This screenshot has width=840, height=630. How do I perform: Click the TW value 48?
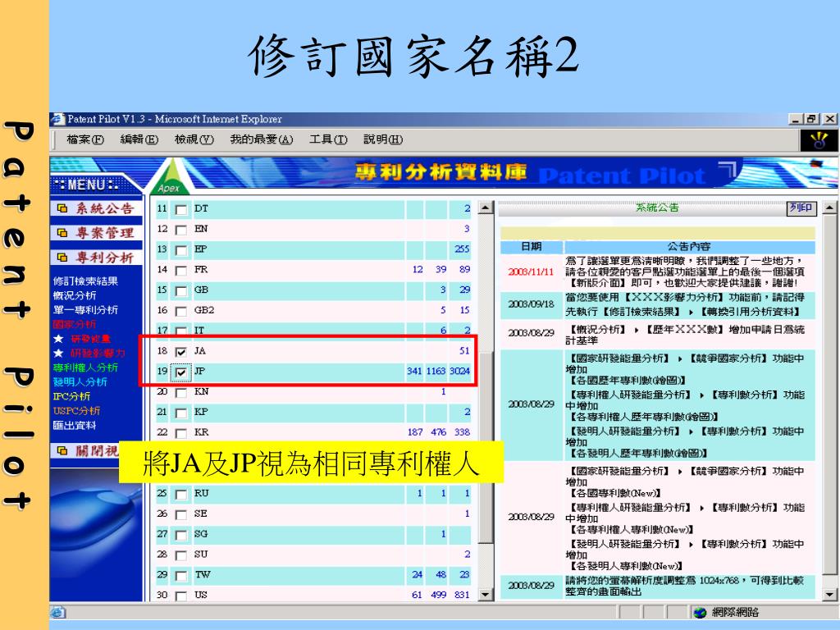[x=441, y=574]
